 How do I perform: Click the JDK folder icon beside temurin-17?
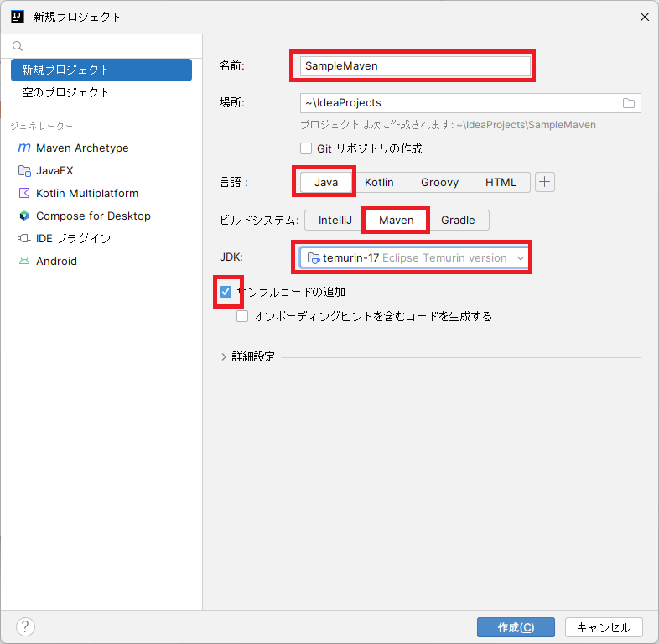(314, 257)
